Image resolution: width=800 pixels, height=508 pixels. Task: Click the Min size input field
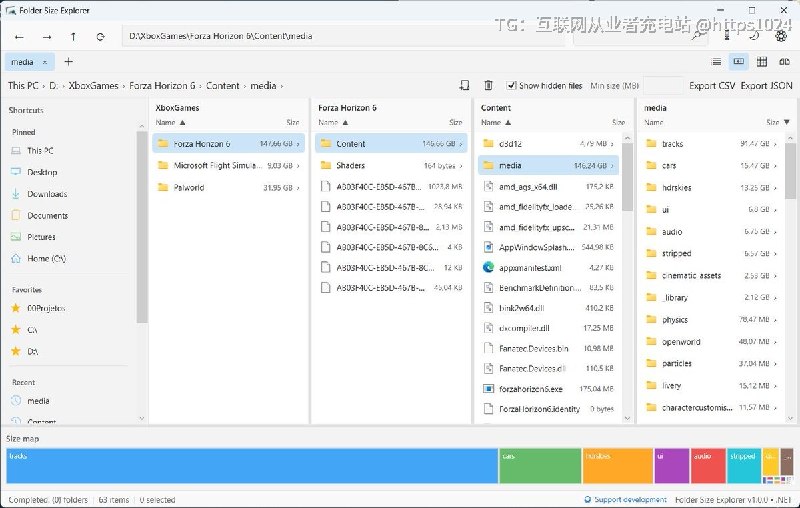tap(663, 86)
